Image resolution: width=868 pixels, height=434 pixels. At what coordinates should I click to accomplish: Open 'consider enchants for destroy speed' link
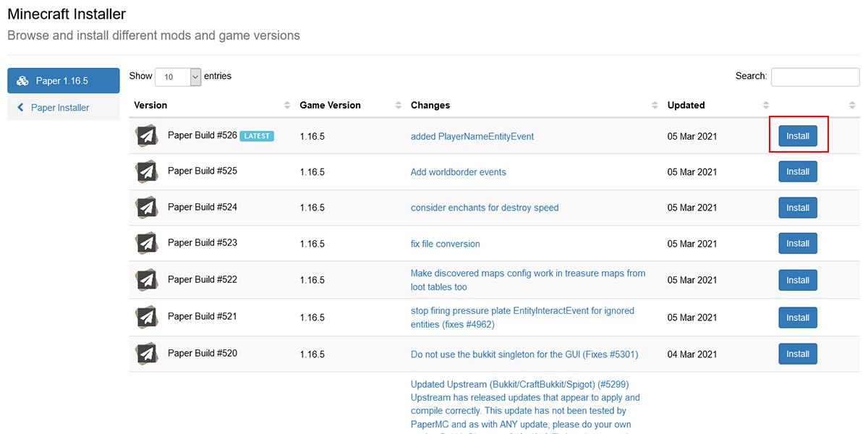click(x=485, y=208)
